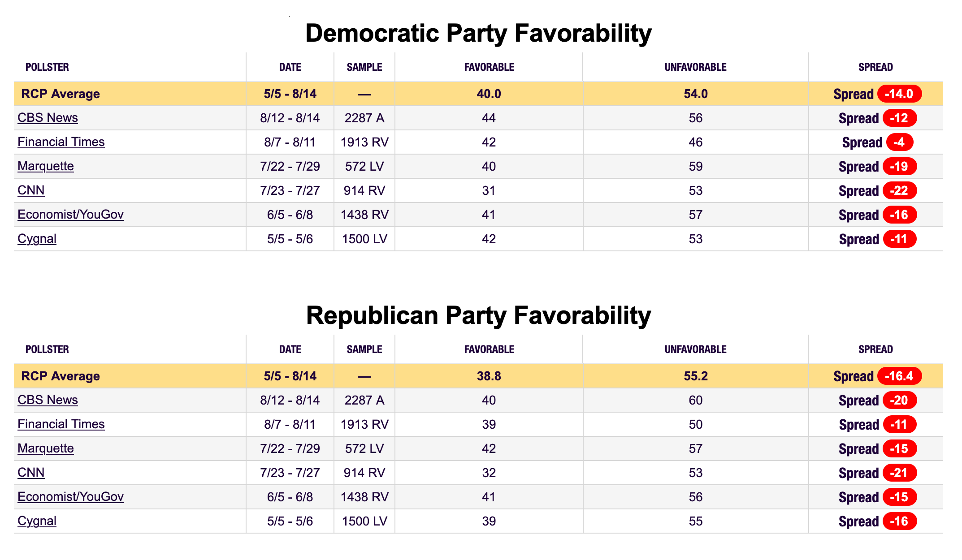Viewport: 962px width, 560px height.
Task: Click the Democratic table's POLLSTER column header
Action: 47,67
